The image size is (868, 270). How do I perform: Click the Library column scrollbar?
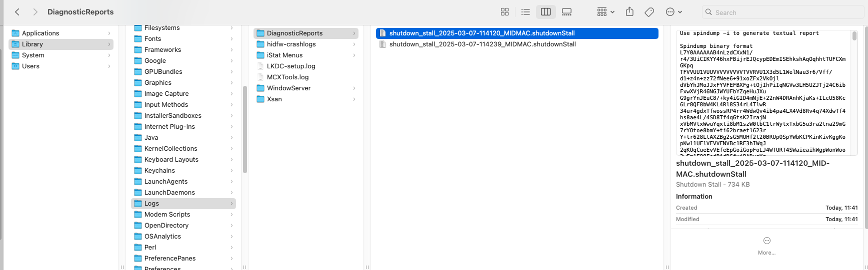click(245, 130)
